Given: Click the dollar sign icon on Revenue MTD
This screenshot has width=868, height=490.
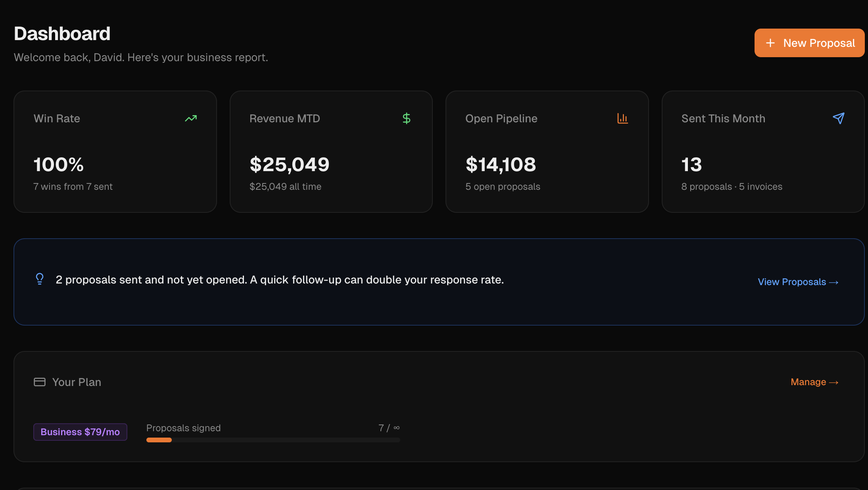Looking at the screenshot, I should pyautogui.click(x=406, y=118).
